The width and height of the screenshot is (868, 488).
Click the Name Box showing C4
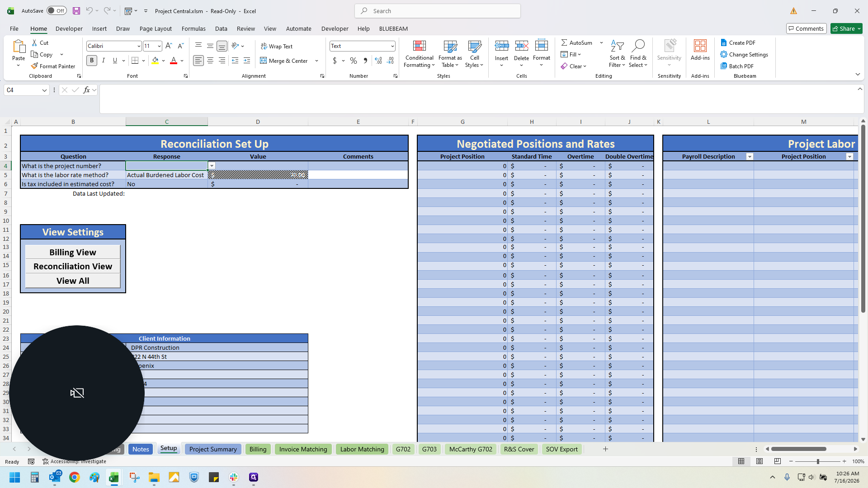(x=23, y=90)
